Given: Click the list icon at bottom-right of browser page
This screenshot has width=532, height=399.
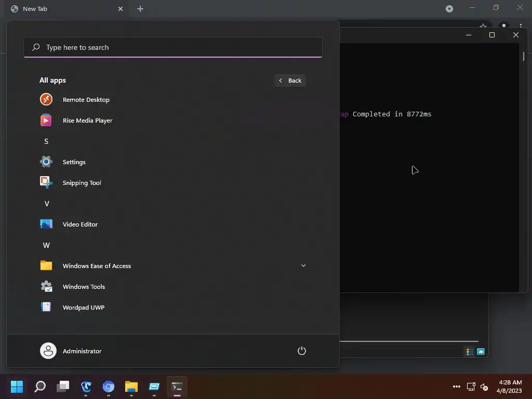Looking at the screenshot, I should [x=470, y=352].
